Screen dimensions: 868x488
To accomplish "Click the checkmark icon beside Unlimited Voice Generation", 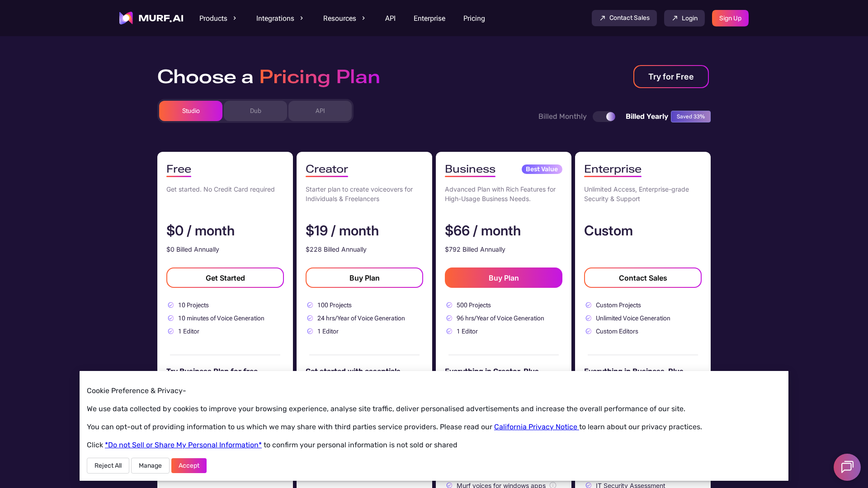I will point(588,318).
